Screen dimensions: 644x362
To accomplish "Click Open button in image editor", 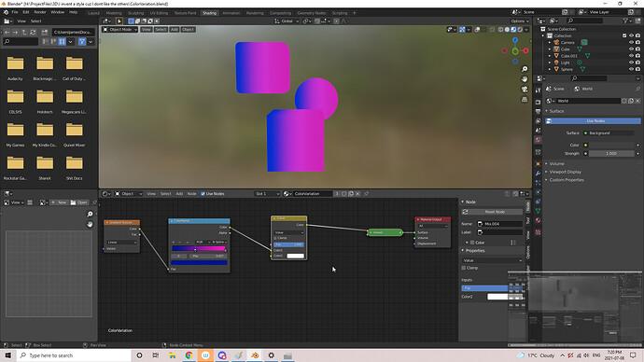I will 78,202.
